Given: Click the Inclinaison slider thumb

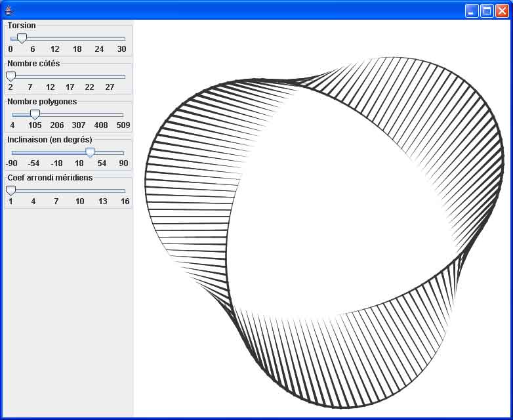Looking at the screenshot, I should point(91,153).
